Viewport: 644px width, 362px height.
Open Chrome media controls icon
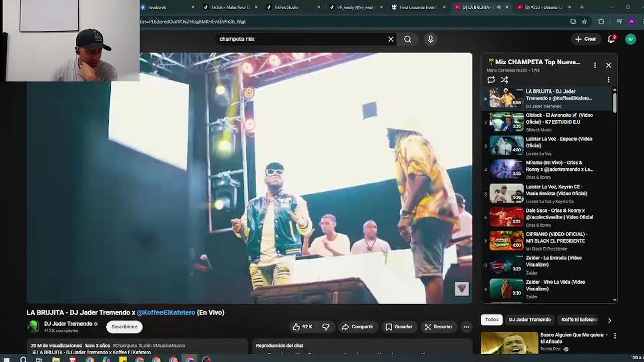click(x=619, y=22)
